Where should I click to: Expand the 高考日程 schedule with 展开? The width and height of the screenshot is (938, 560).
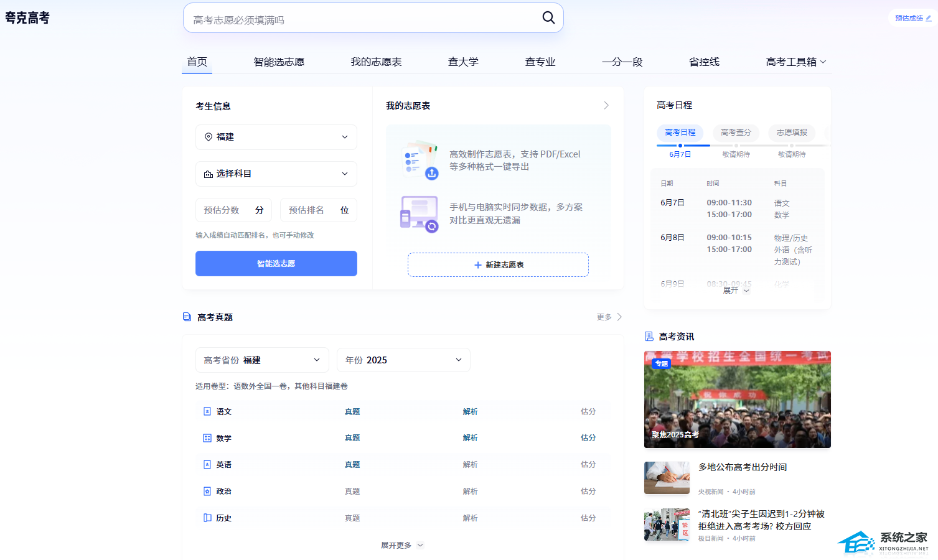736,291
